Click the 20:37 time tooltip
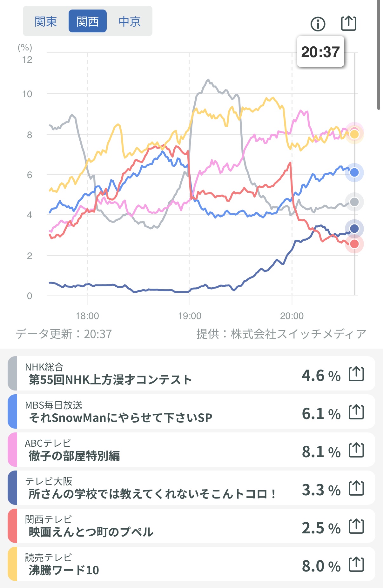This screenshot has height=588, width=383. tap(320, 52)
